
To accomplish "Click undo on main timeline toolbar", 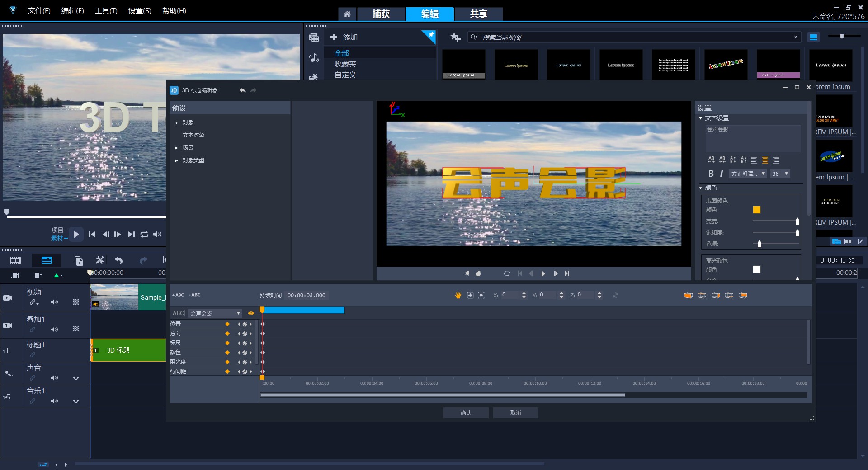I will coord(119,260).
